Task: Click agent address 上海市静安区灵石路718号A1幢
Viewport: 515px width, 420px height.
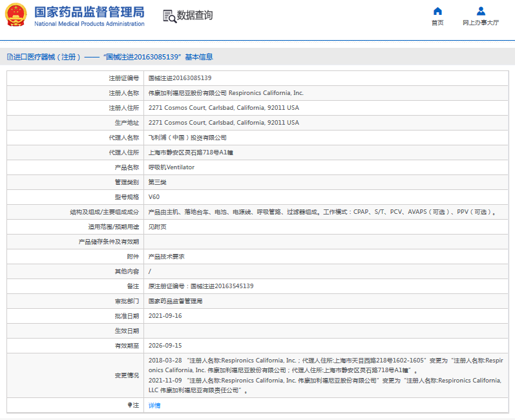Action: [191, 152]
